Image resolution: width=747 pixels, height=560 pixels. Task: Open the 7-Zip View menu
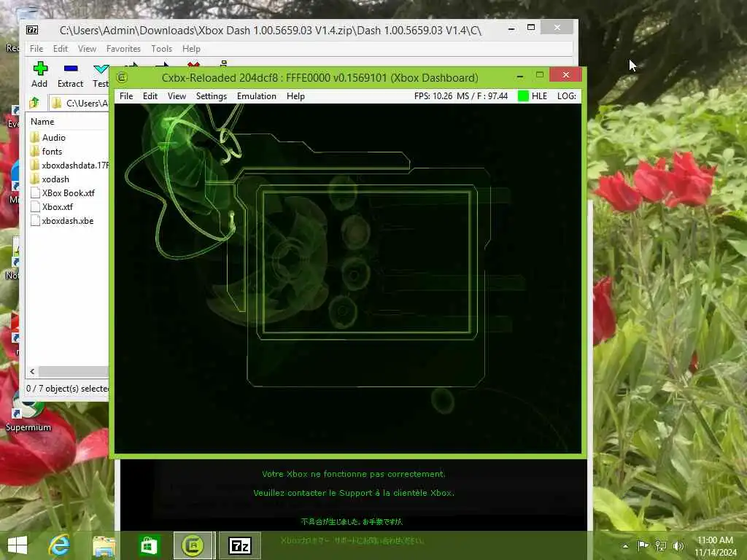88,49
